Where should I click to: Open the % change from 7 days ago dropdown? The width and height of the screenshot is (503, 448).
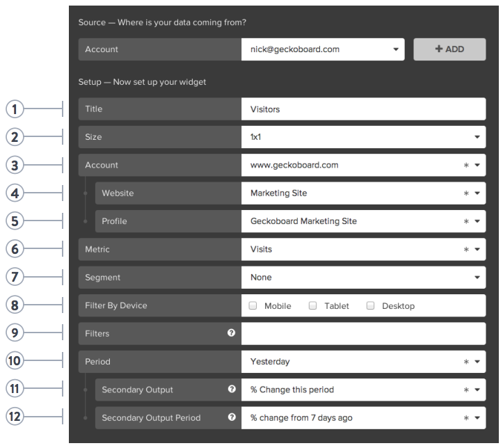(x=363, y=418)
